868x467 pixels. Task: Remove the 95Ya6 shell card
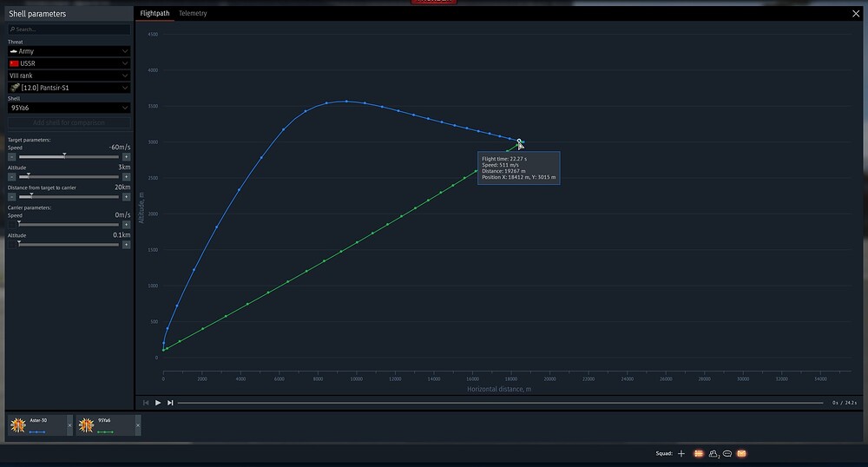point(138,425)
